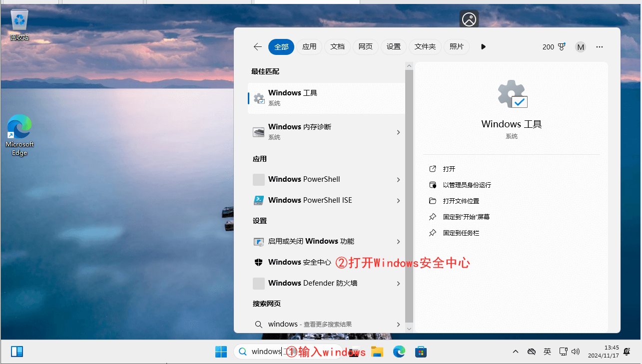Expand the Windows 内存诊断 chevron

398,132
